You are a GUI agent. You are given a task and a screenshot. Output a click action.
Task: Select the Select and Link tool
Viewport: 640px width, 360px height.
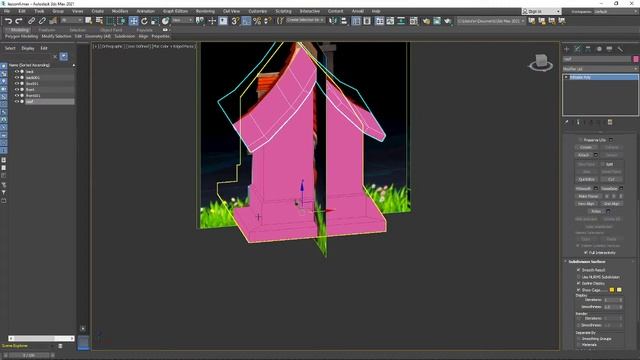coord(31,21)
